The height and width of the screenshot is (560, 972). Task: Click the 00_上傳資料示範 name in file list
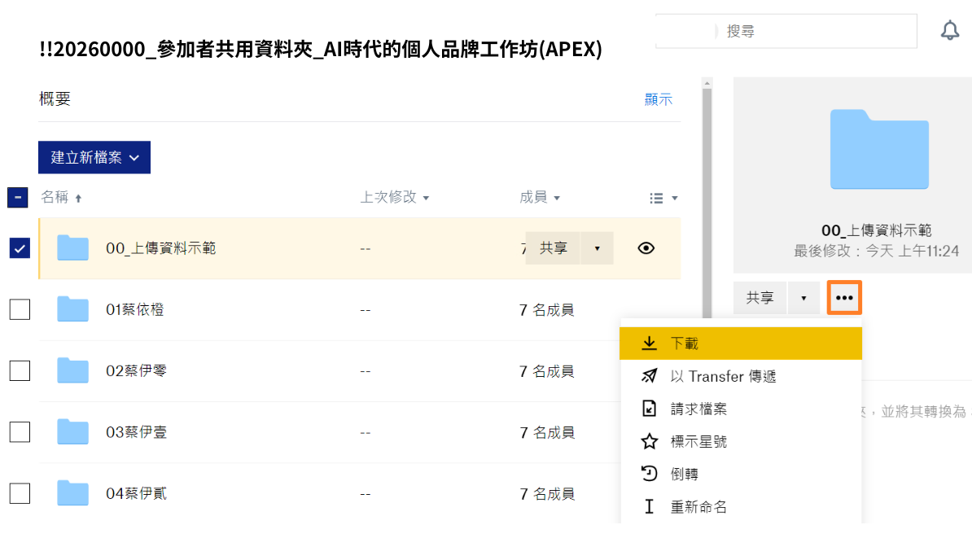(x=160, y=248)
